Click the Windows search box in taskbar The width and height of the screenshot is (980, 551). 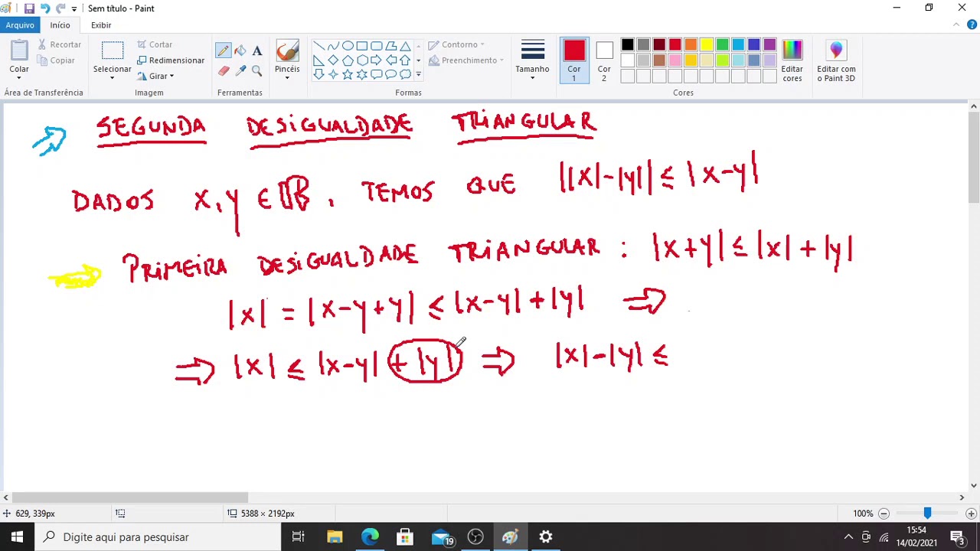tap(158, 537)
